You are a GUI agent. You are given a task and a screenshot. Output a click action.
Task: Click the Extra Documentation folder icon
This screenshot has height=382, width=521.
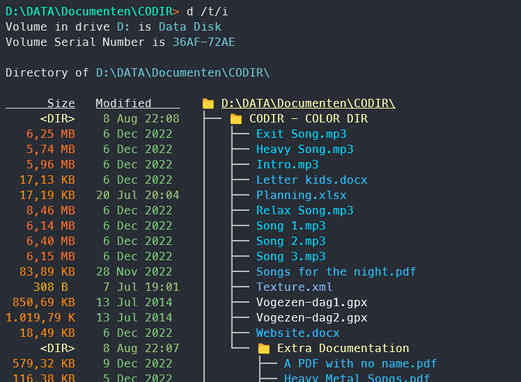coord(264,349)
